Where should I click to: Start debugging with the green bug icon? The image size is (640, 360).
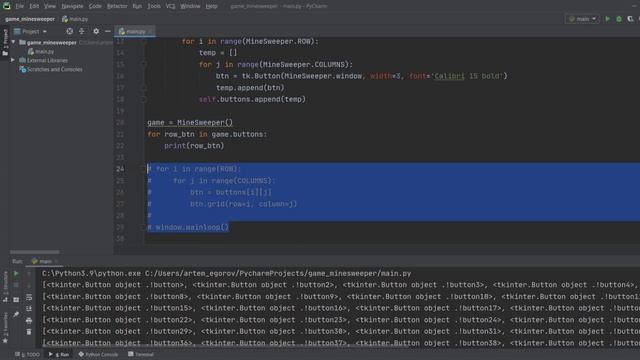(x=619, y=19)
